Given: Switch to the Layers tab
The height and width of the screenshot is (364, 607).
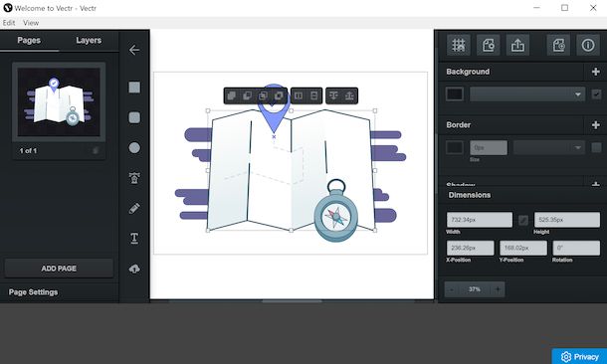Looking at the screenshot, I should click(89, 40).
